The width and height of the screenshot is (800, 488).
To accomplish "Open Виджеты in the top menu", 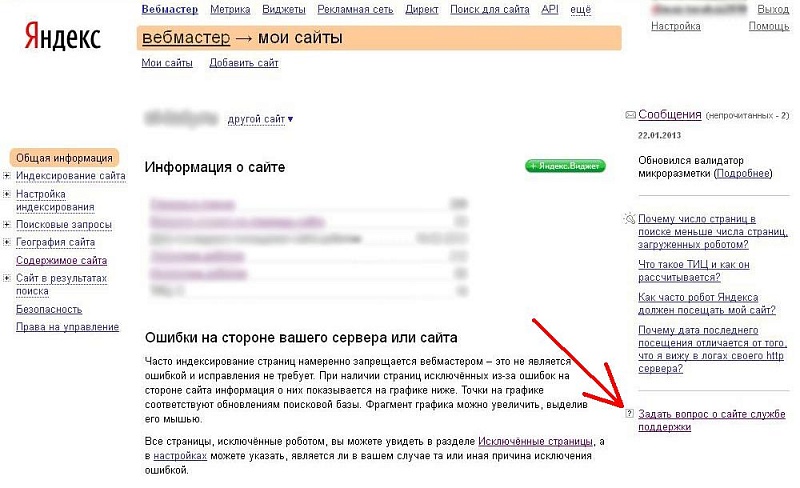I will coord(284,9).
